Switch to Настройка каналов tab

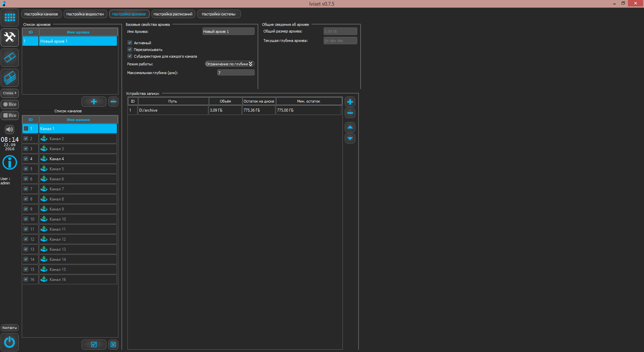pyautogui.click(x=41, y=14)
